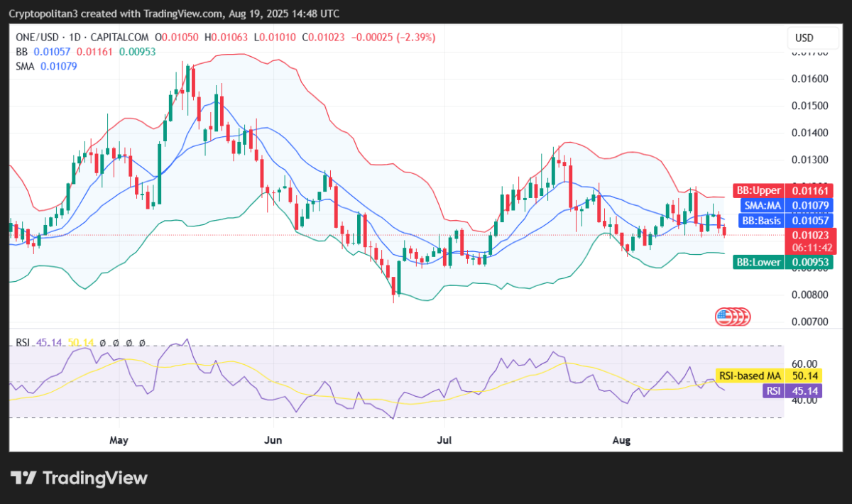
Task: Select the RSI indicator label
Action: tap(23, 342)
